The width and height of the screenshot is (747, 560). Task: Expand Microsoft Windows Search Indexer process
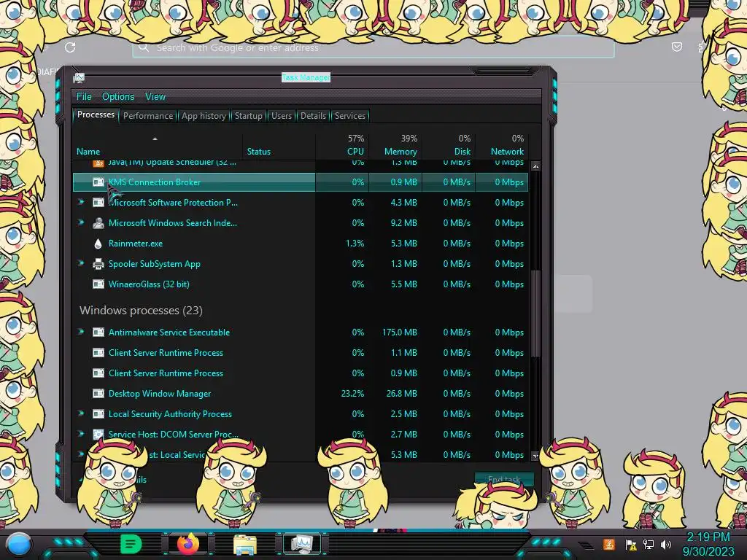81,223
